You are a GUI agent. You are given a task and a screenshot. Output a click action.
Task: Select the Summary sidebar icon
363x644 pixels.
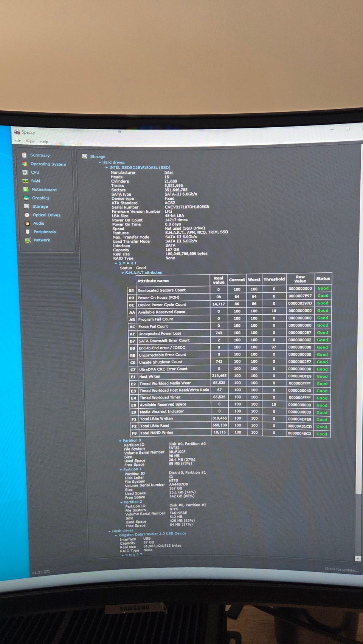click(x=24, y=155)
